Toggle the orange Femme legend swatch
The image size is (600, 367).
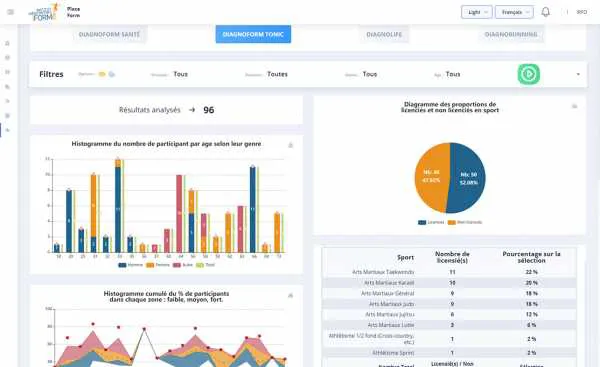coord(150,265)
